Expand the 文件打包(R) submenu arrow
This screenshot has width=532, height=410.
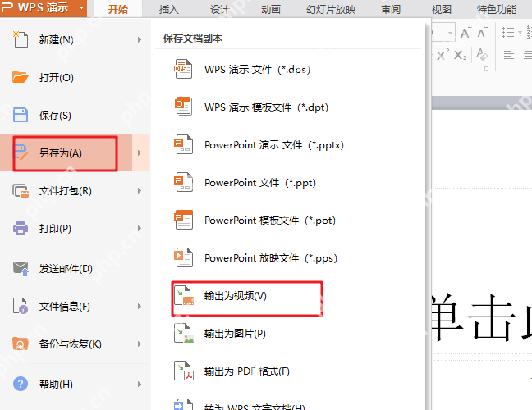coord(140,191)
